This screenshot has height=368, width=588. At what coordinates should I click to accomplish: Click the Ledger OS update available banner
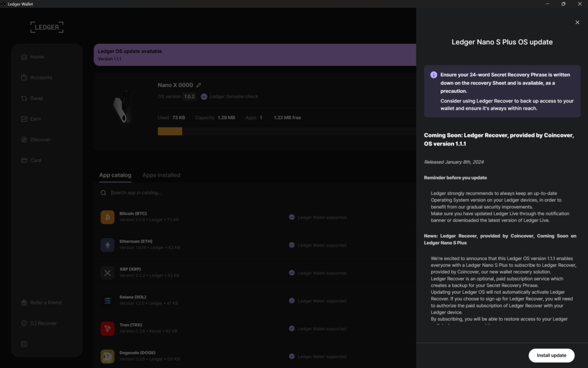[255, 55]
